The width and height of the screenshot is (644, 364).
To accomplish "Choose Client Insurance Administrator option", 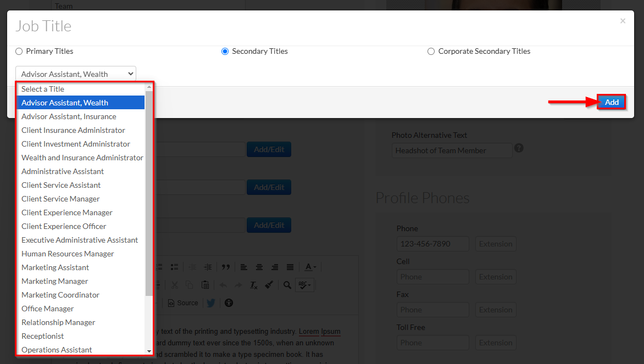I will coord(81,130).
